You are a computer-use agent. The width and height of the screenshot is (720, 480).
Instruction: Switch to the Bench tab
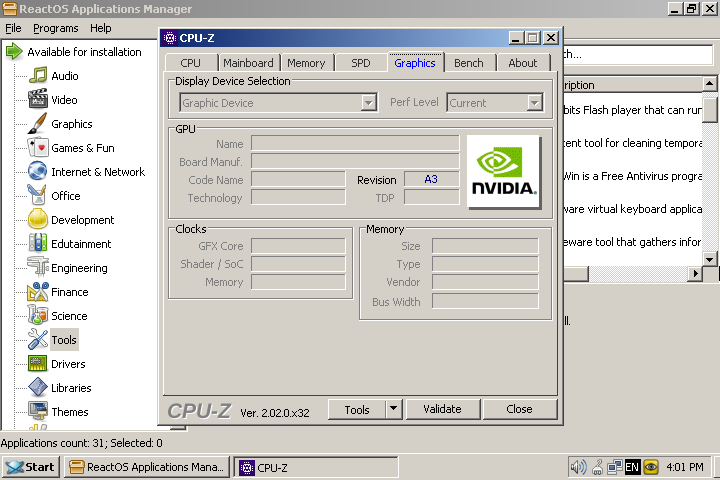click(469, 63)
